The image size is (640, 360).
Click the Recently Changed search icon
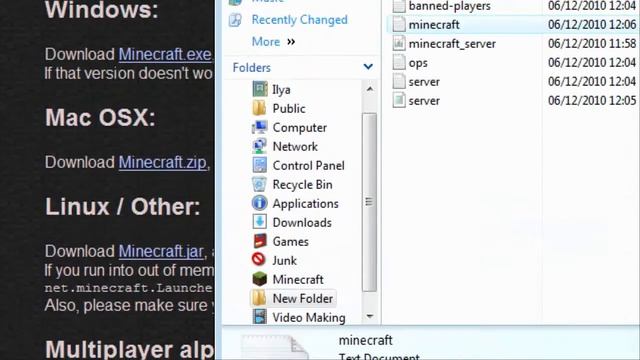pyautogui.click(x=236, y=20)
